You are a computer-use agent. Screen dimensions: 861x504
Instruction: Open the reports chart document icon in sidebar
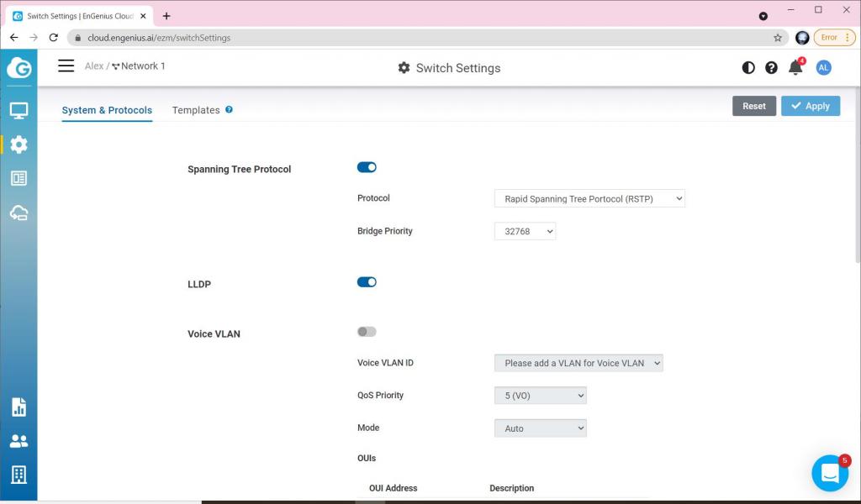pos(18,407)
